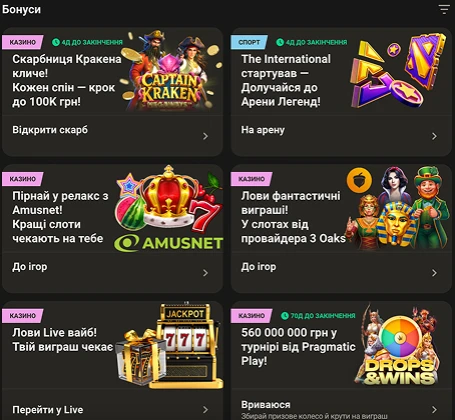
Task: Click the Captain Kraken game image
Action: pos(171,71)
